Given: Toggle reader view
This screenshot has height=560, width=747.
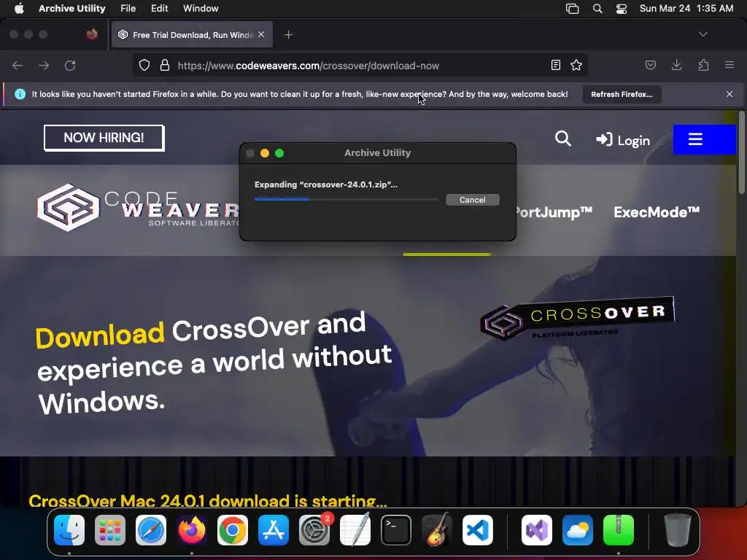Looking at the screenshot, I should (x=555, y=65).
